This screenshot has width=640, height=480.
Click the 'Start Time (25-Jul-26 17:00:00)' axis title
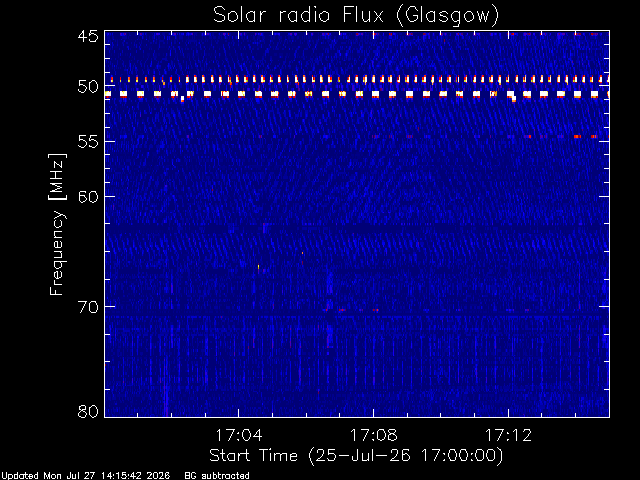(356, 456)
